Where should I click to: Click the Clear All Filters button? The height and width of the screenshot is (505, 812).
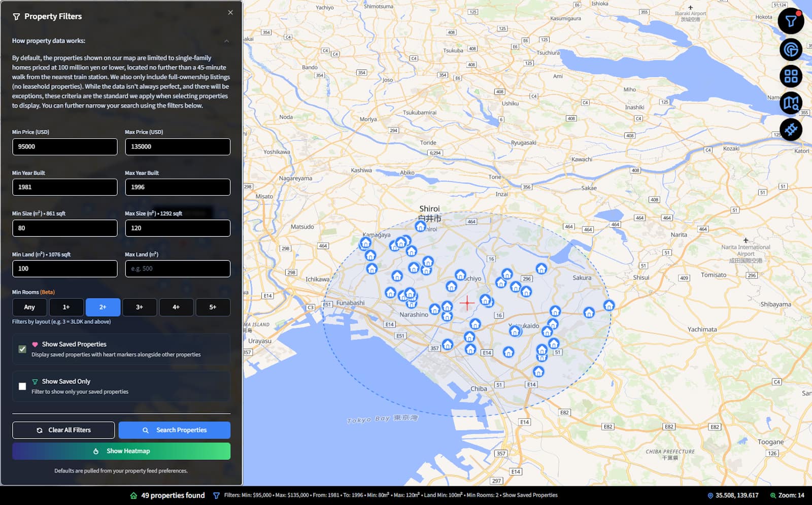coord(63,430)
